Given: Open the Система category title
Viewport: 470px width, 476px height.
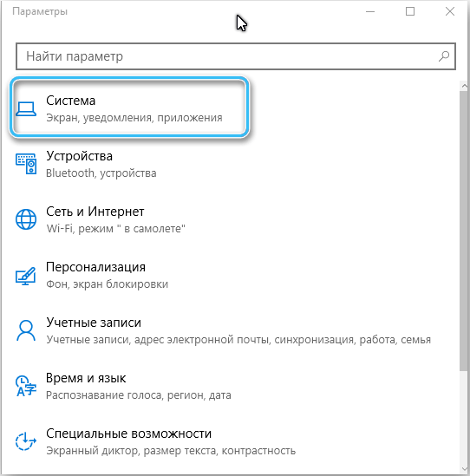Looking at the screenshot, I should (71, 101).
